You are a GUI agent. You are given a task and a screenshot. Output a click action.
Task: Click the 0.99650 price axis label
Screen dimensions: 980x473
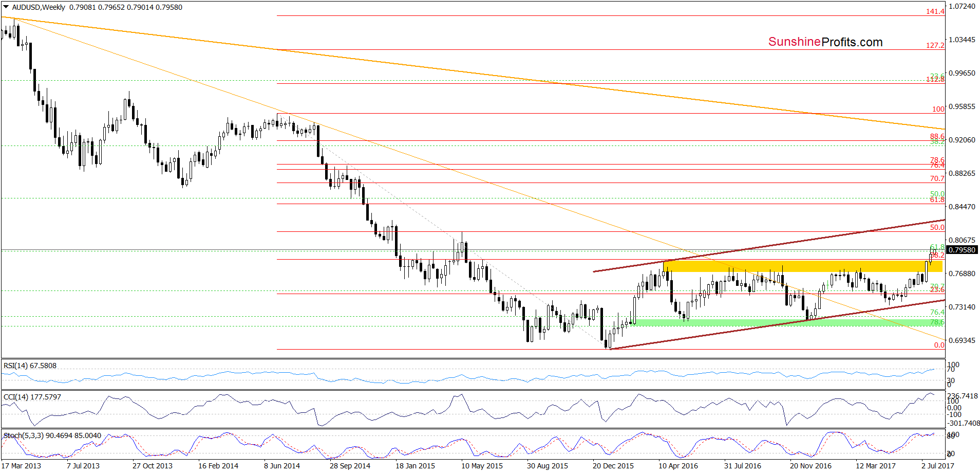(962, 73)
